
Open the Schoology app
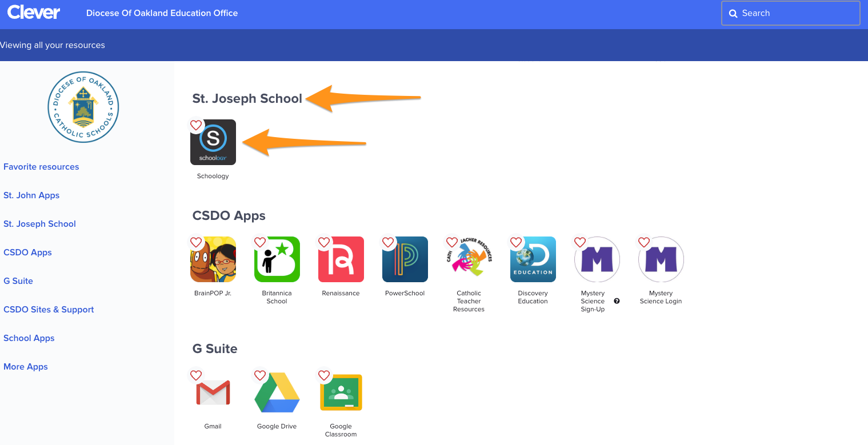(213, 142)
